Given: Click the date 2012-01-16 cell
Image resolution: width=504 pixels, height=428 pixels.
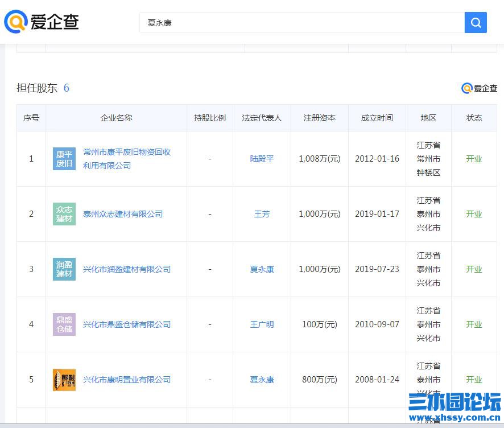Looking at the screenshot, I should tap(377, 159).
